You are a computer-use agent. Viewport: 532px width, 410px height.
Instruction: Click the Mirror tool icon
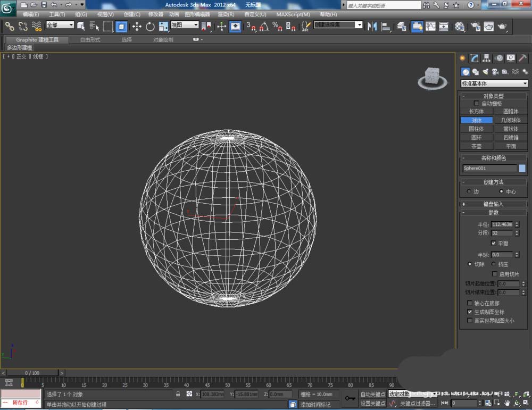coord(372,26)
